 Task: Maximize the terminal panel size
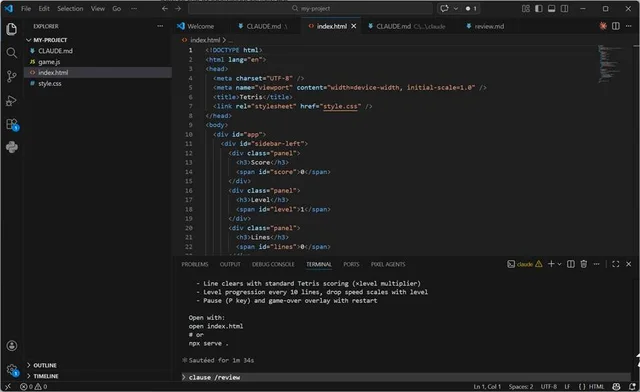[616, 264]
